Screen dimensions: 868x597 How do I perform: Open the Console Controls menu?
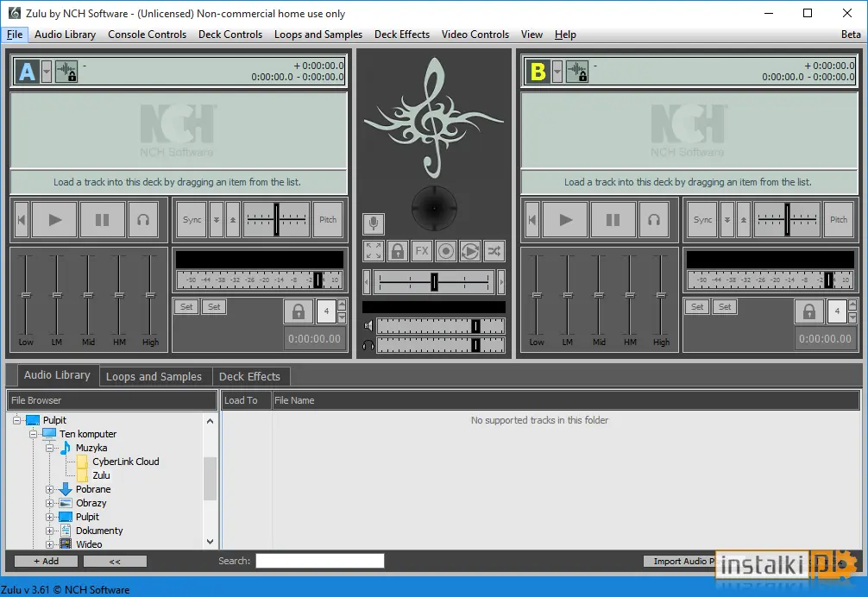[147, 35]
